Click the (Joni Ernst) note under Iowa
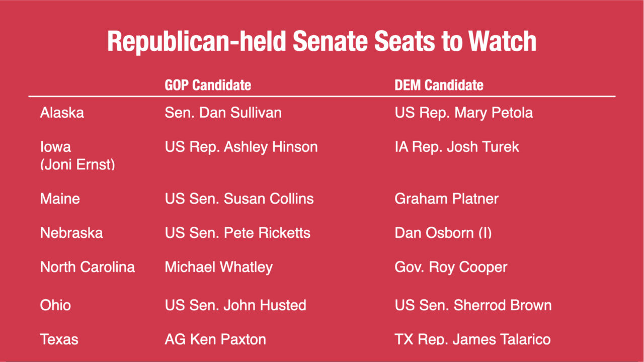Screen dimensions: 644x362 click(x=77, y=164)
